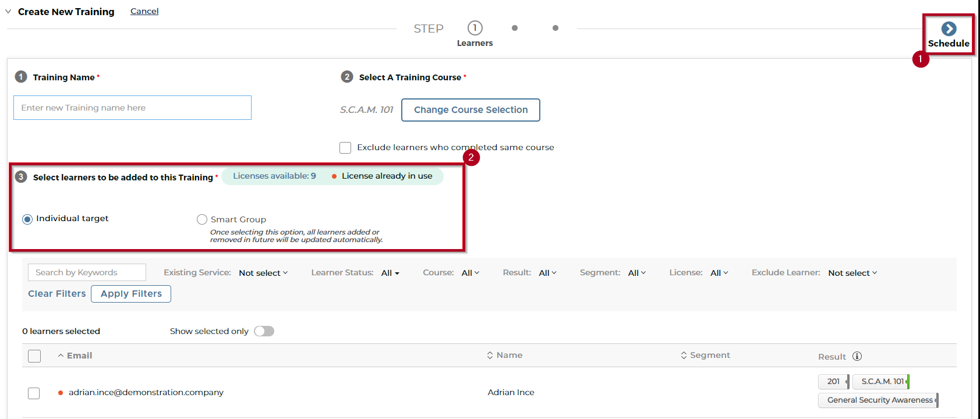This screenshot has height=419, width=980.
Task: Sort learners by Name column
Action: point(505,355)
